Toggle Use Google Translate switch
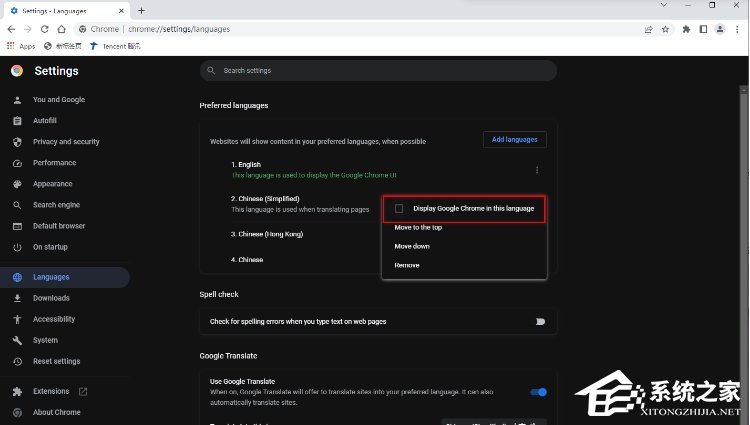This screenshot has width=750, height=425. tap(539, 392)
